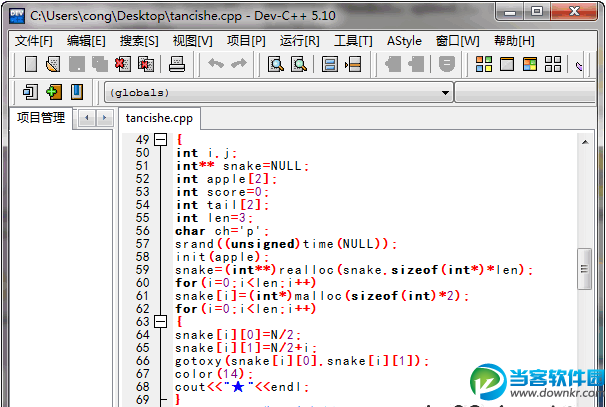Click the Redo arrow icon
This screenshot has width=606, height=407.
tap(238, 65)
